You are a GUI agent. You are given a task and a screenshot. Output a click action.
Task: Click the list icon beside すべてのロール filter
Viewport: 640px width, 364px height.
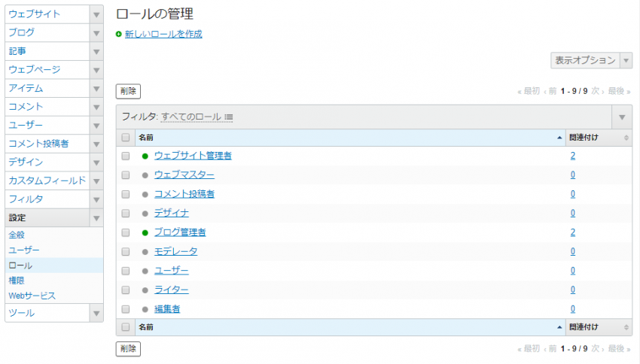[x=229, y=117]
